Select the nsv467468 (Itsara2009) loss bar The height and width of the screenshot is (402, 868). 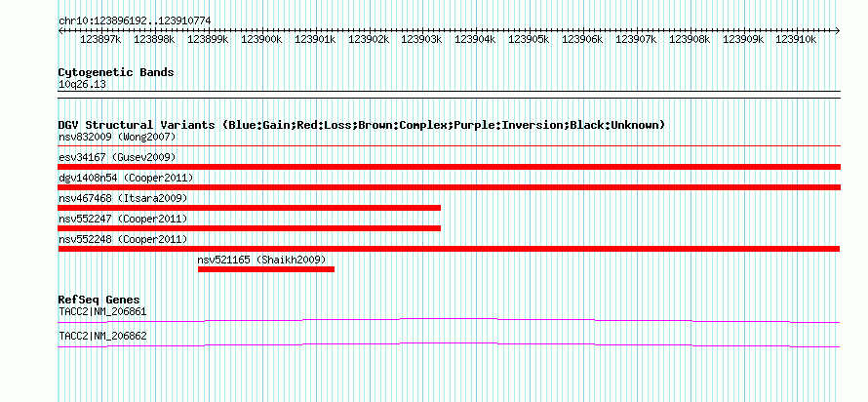(x=249, y=208)
